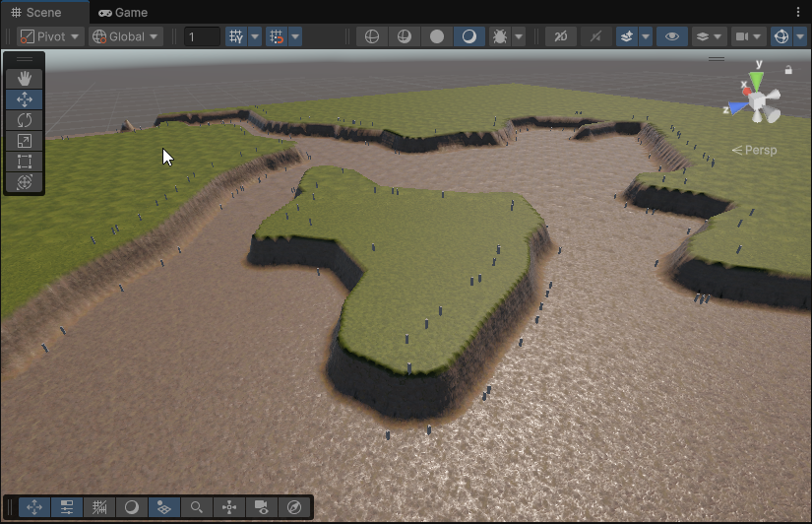Toggle scene effects (skybox, fog) button
The image size is (812, 524).
(627, 36)
